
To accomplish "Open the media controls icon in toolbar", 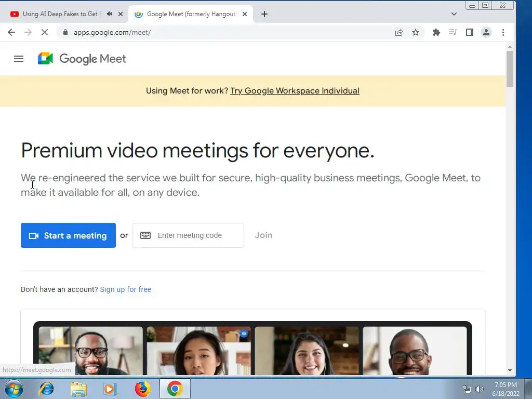I will [x=453, y=32].
